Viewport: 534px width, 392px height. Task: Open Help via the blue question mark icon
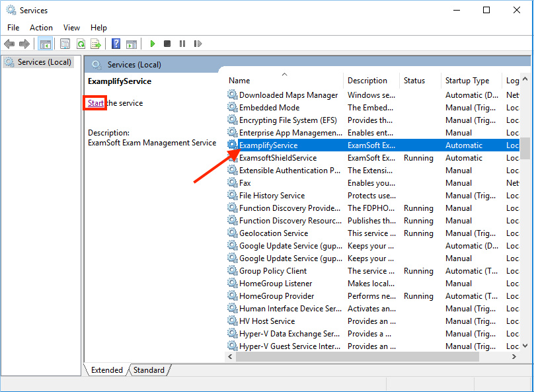pos(116,44)
